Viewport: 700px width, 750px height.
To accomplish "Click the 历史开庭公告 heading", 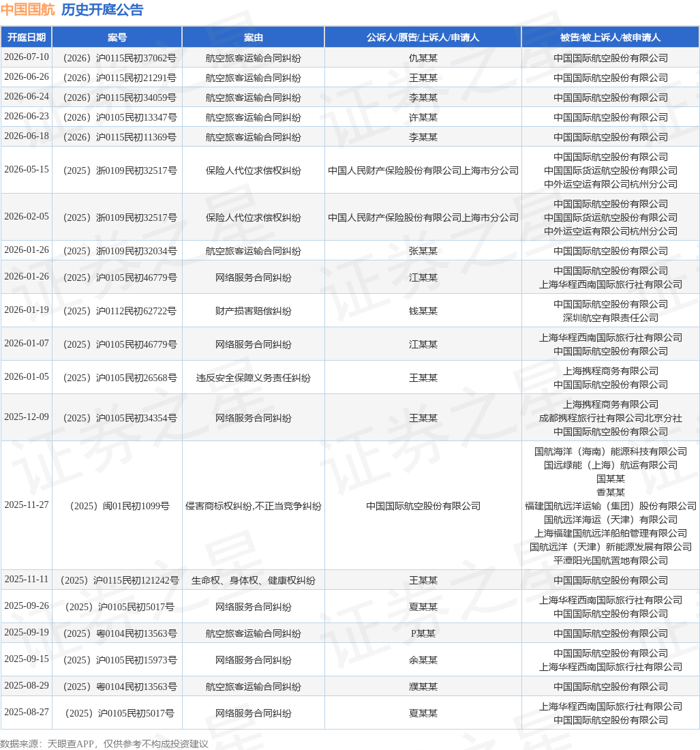I will click(102, 10).
